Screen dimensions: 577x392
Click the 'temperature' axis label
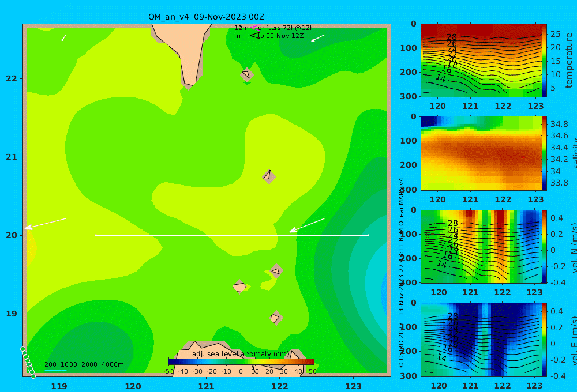569,61
